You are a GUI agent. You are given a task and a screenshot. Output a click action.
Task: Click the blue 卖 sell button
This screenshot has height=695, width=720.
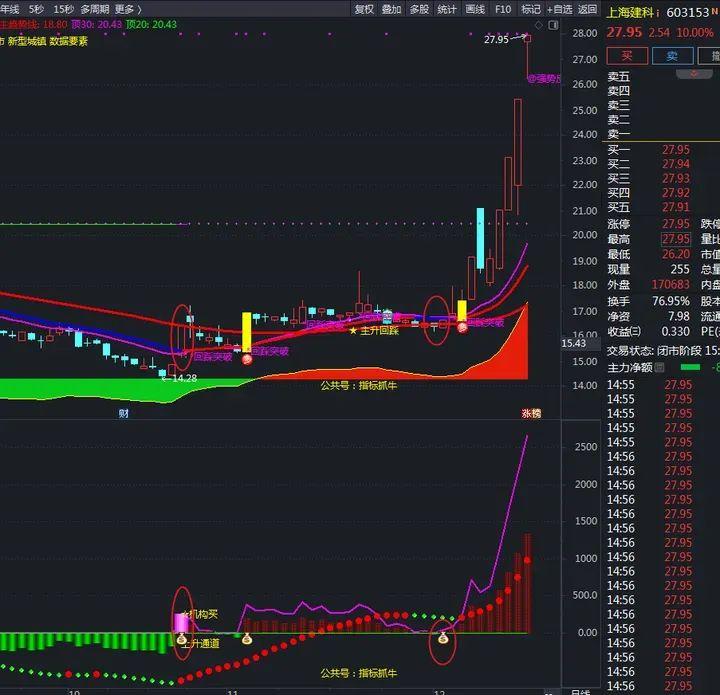pyautogui.click(x=672, y=56)
